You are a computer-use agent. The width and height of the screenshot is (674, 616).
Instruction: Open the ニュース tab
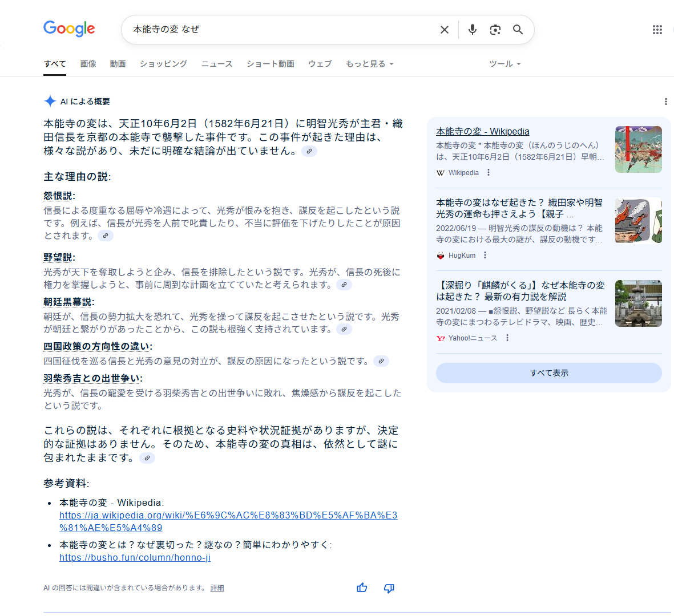[217, 64]
